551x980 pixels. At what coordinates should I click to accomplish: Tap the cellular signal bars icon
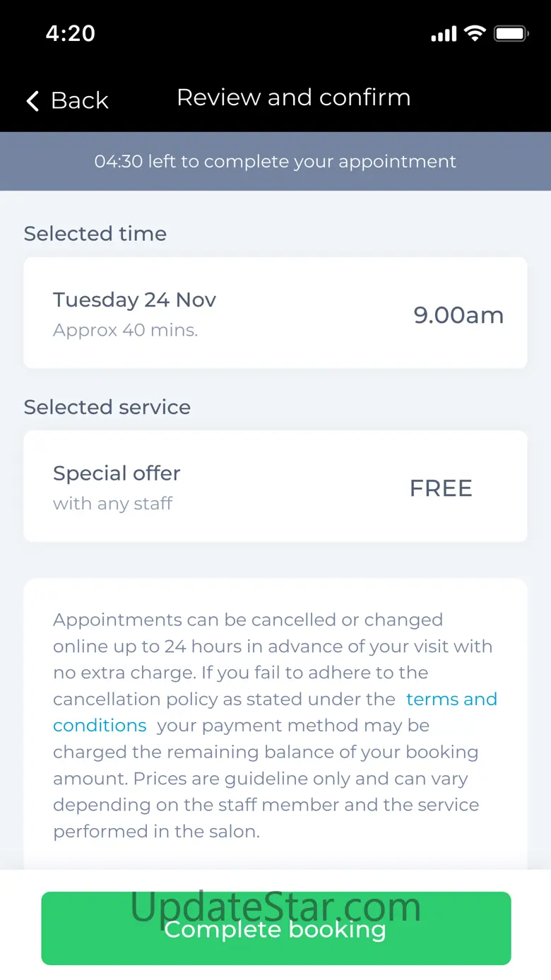[x=444, y=34]
